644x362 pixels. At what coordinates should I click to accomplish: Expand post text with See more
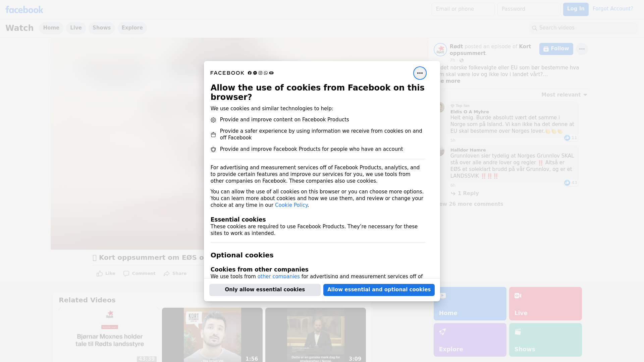click(450, 81)
